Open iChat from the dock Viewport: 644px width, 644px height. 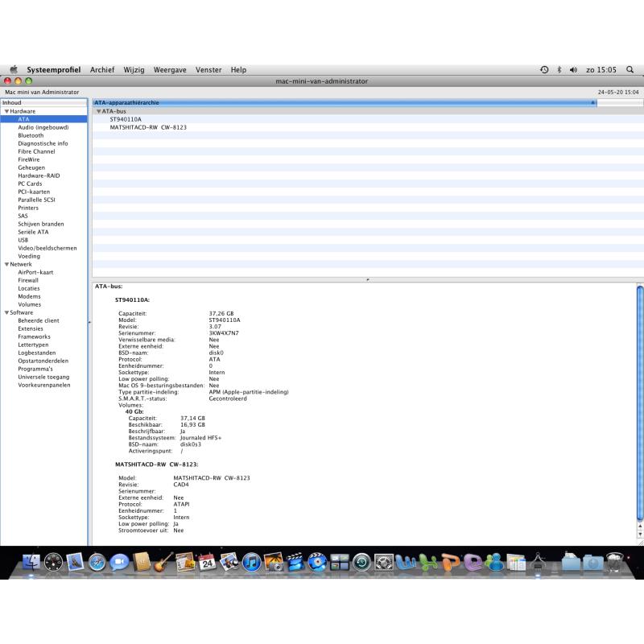click(119, 562)
